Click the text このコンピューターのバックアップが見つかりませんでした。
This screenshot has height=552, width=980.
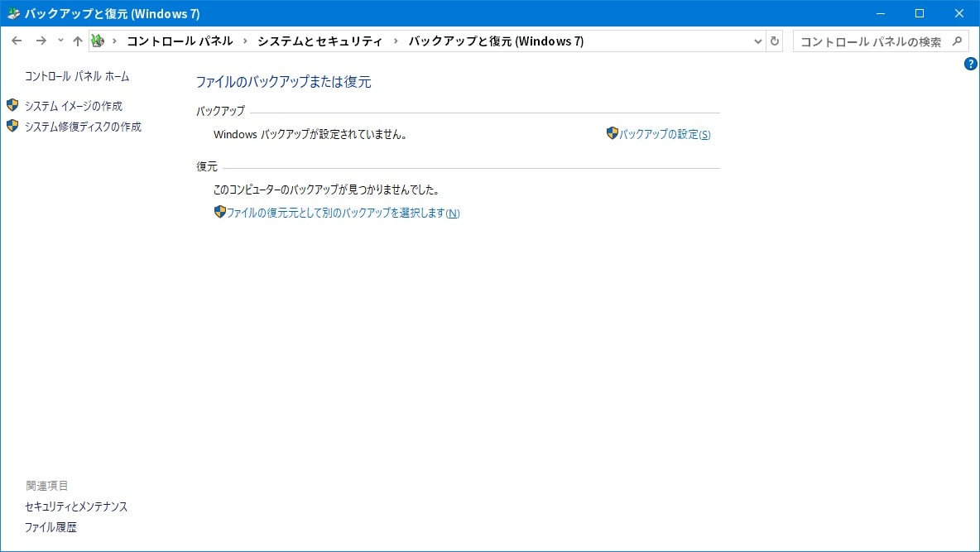click(x=326, y=190)
